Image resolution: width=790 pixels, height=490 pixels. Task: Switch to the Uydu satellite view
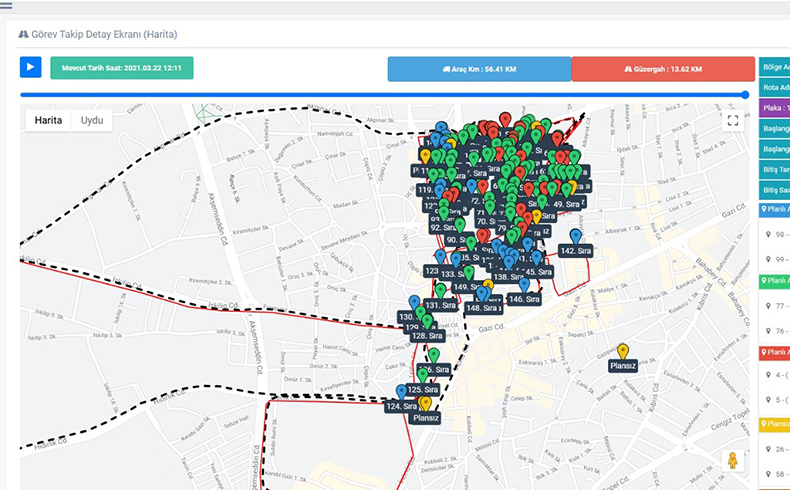(92, 120)
